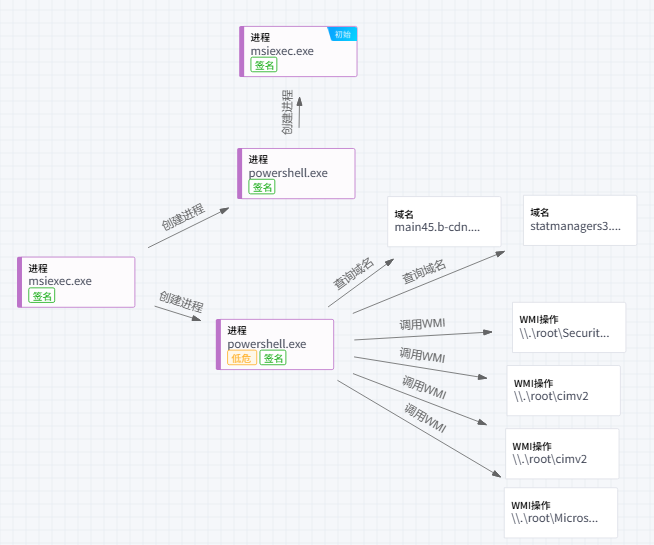The width and height of the screenshot is (654, 545).
Task: Click the orange 低危 risk tag
Action: (242, 358)
